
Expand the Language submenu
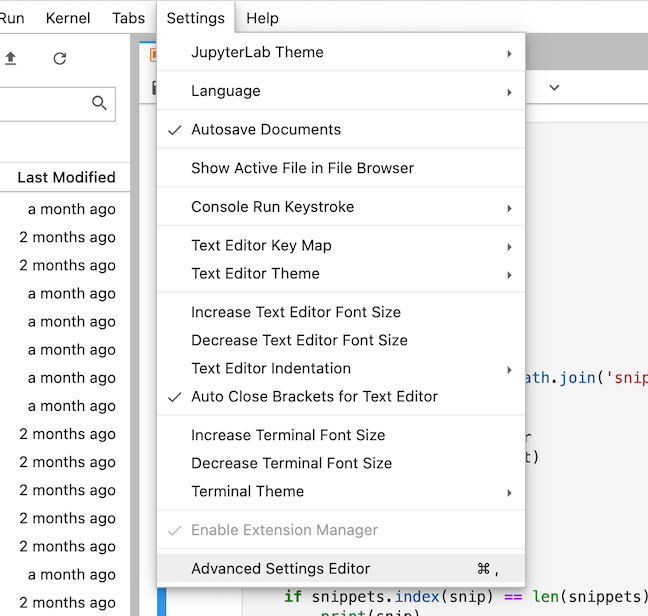click(x=341, y=91)
